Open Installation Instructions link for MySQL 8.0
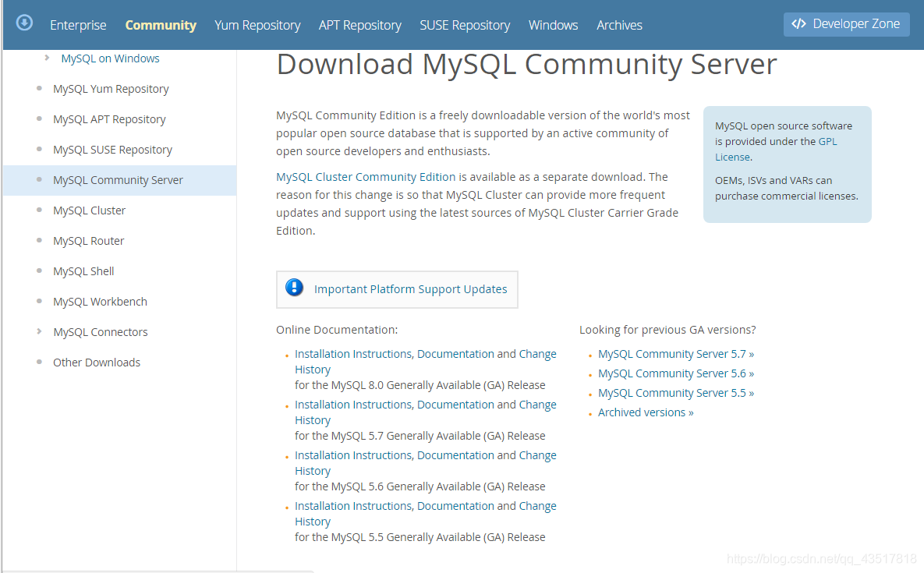The height and width of the screenshot is (573, 924). click(353, 354)
